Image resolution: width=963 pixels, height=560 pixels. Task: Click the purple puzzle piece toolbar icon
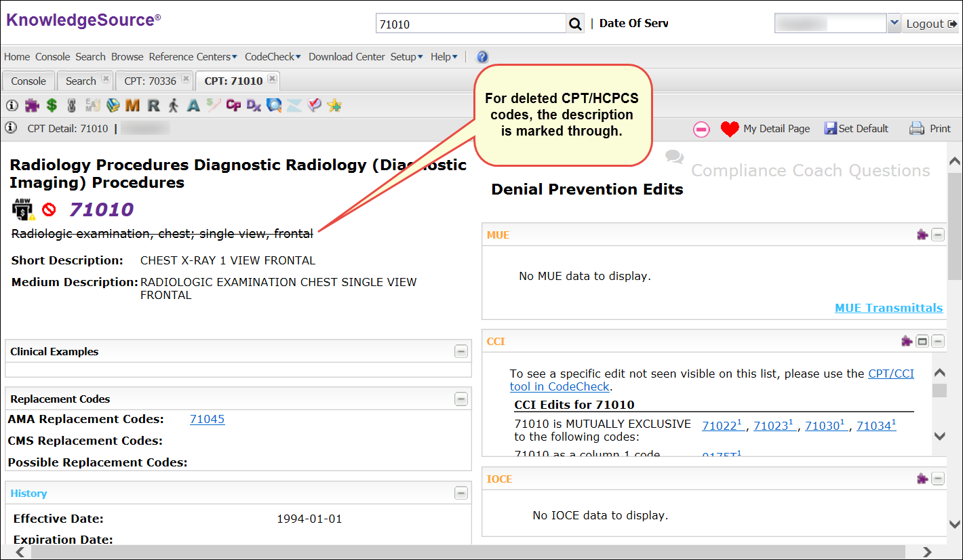32,106
